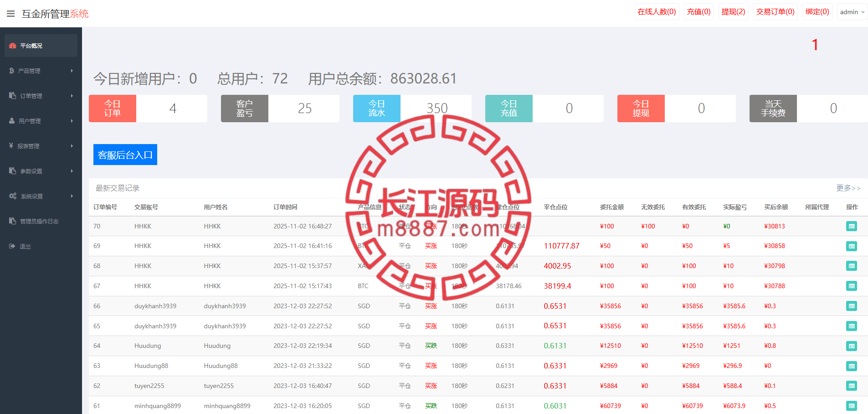Toggle the hamburger sidebar menu icon

(11, 14)
